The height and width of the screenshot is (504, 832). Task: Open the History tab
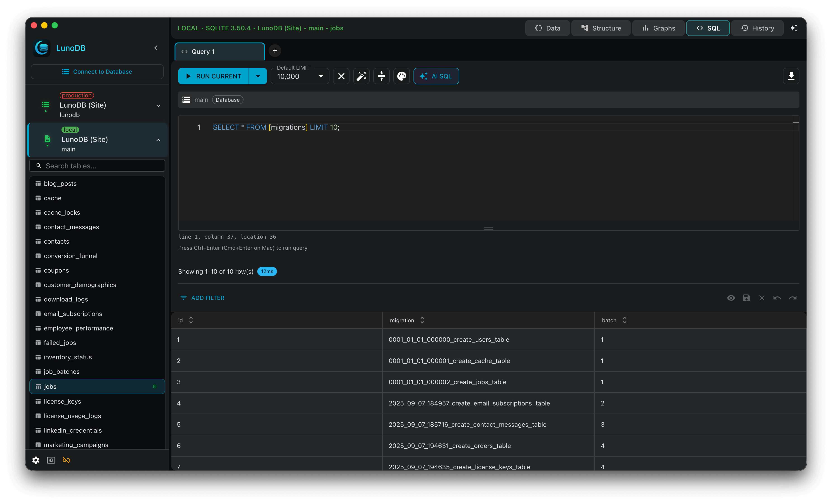(x=757, y=28)
